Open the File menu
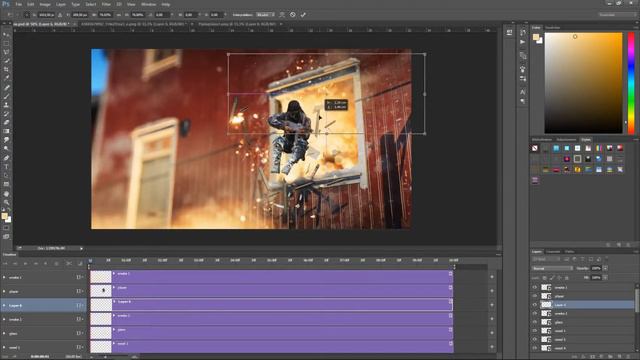Viewport: 640px width, 360px height. coord(18,4)
